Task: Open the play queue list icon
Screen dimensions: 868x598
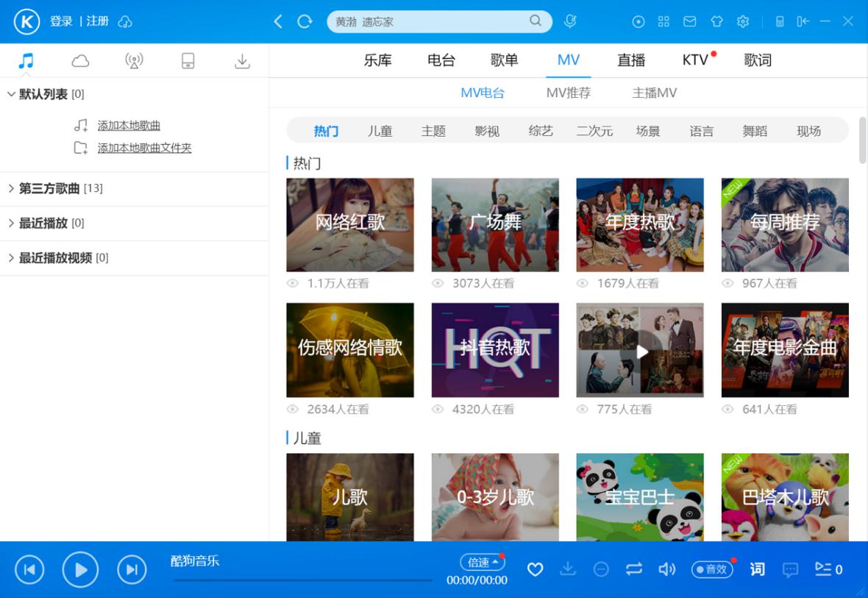Action: coord(823,569)
